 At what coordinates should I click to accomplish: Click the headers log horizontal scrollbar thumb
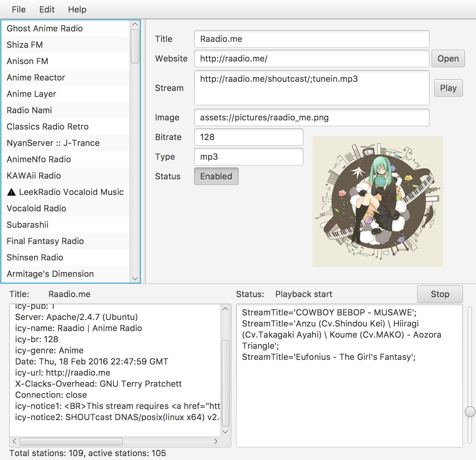(x=71, y=441)
